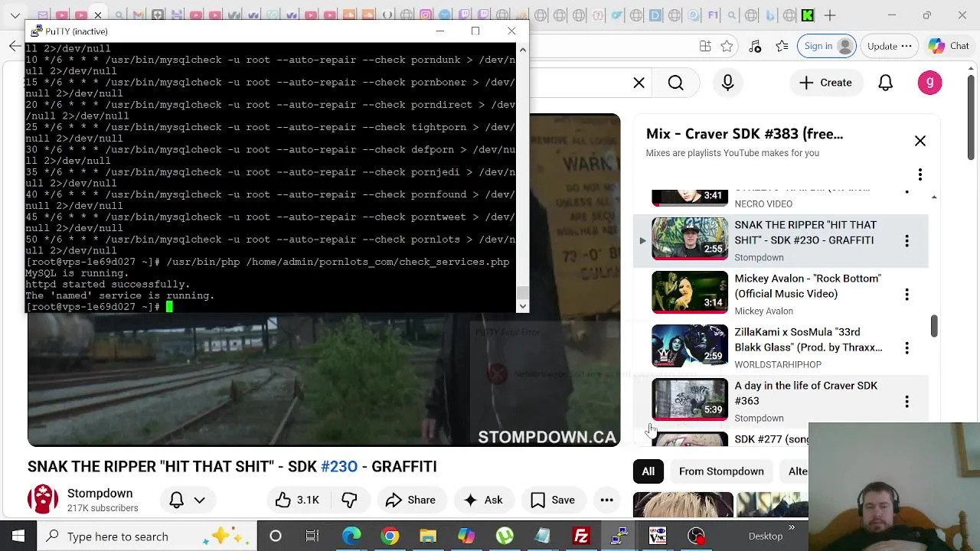Start voice search with microphone
980x551 pixels.
tap(727, 83)
